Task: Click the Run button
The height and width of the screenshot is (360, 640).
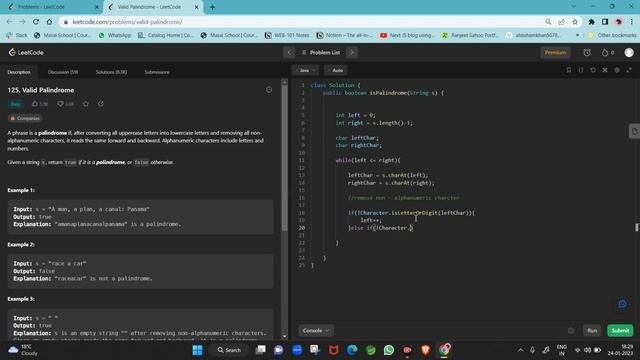Action: click(592, 331)
